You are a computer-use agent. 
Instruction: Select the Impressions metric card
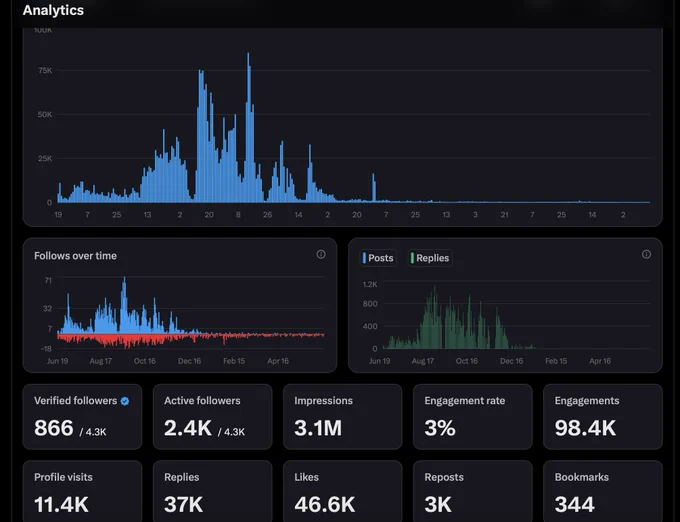point(343,417)
